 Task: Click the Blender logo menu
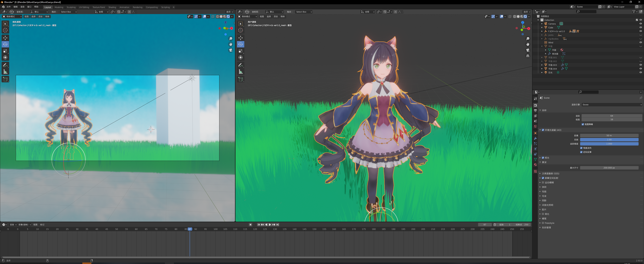tap(3, 7)
